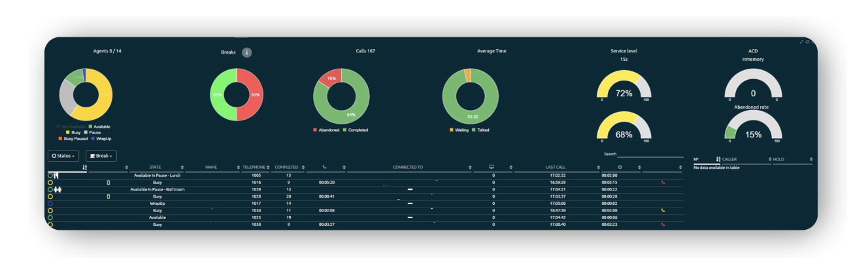Click the Breaks info icon
This screenshot has height=271, width=868.
click(247, 52)
